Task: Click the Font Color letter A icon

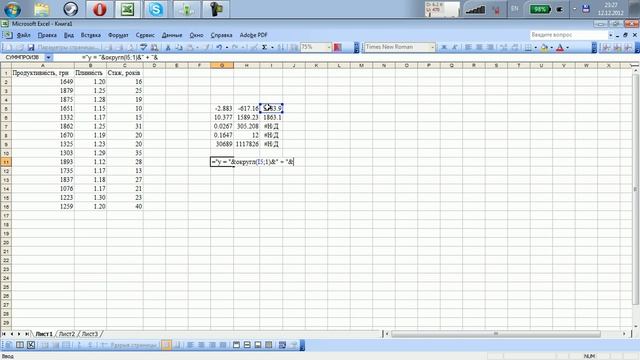Action: coord(560,48)
